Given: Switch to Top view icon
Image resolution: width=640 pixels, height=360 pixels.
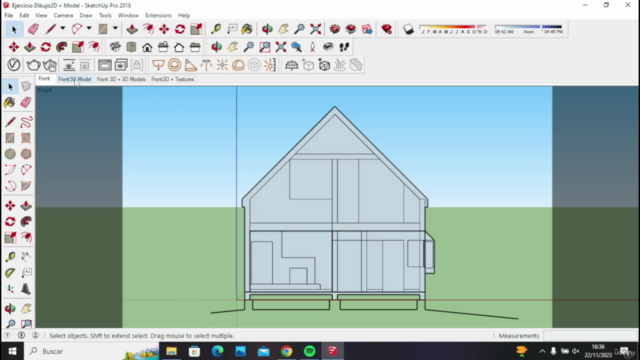Looking at the screenshot, I should (x=131, y=47).
